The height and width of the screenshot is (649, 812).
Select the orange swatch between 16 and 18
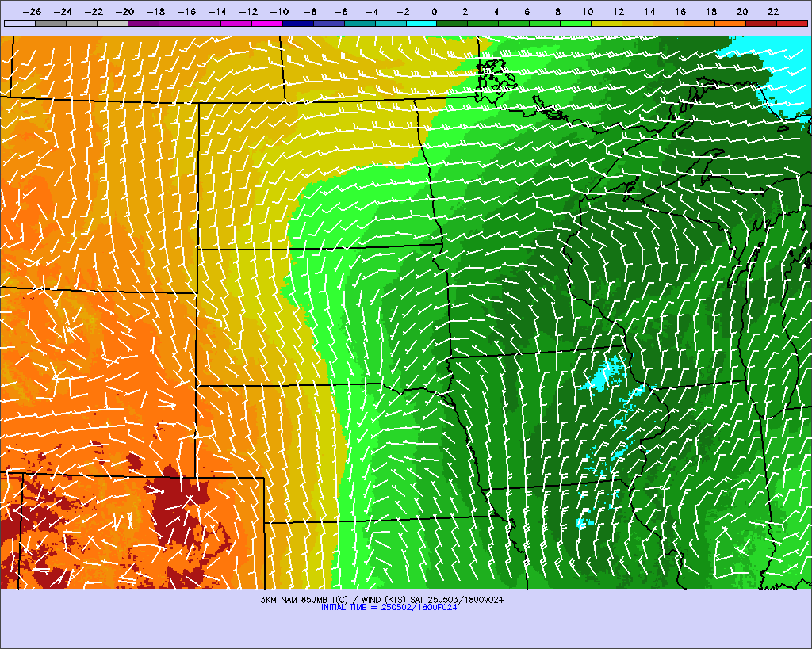coord(699,23)
